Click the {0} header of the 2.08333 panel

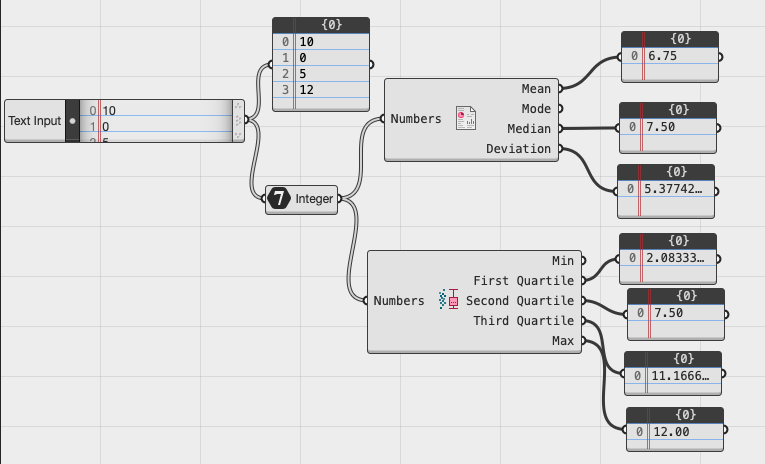(668, 241)
